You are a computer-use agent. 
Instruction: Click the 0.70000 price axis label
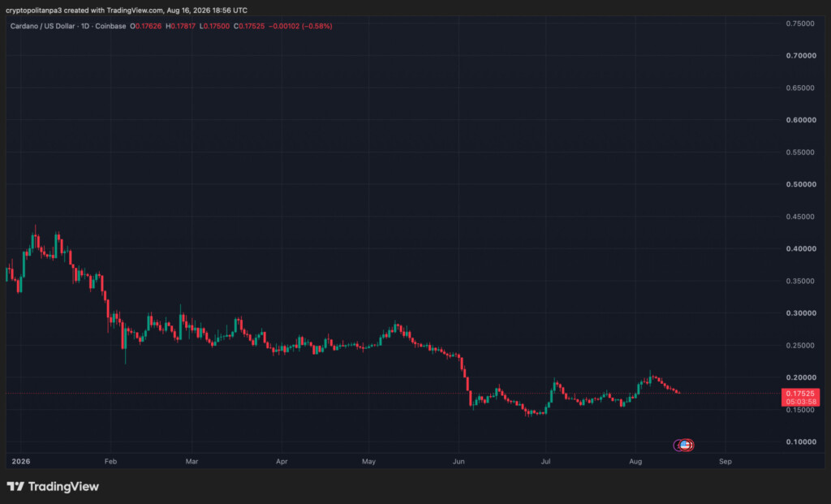click(800, 56)
